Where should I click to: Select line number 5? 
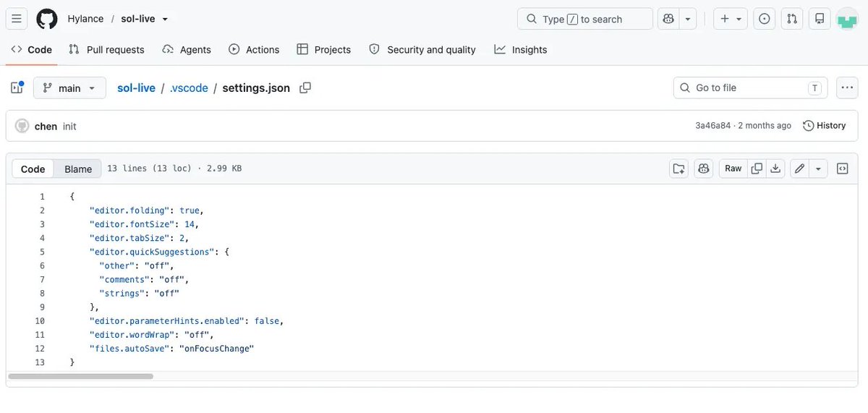tap(42, 252)
